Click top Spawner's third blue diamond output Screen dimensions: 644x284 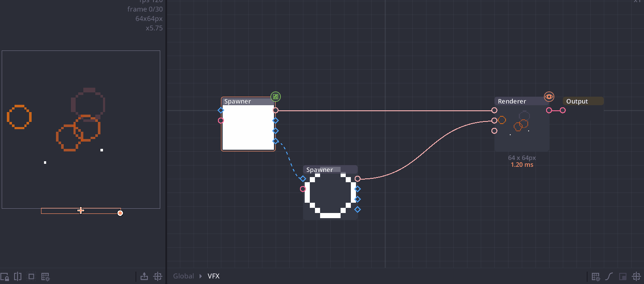tap(276, 131)
